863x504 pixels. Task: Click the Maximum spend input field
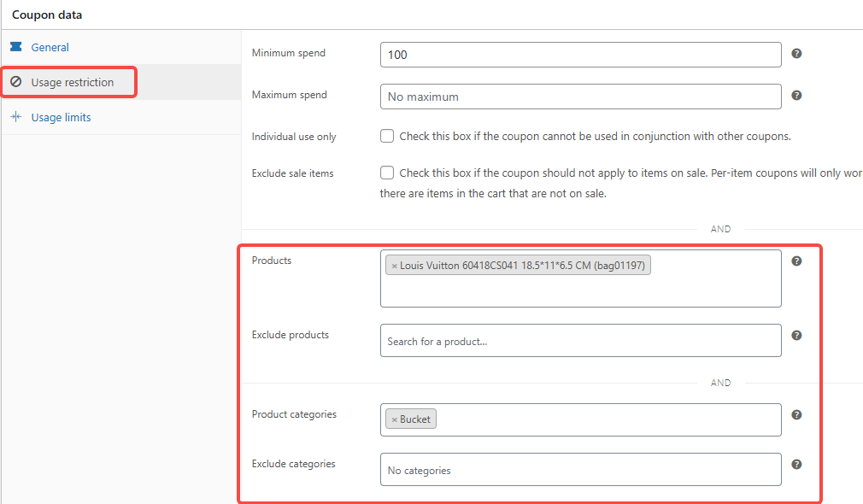point(580,97)
